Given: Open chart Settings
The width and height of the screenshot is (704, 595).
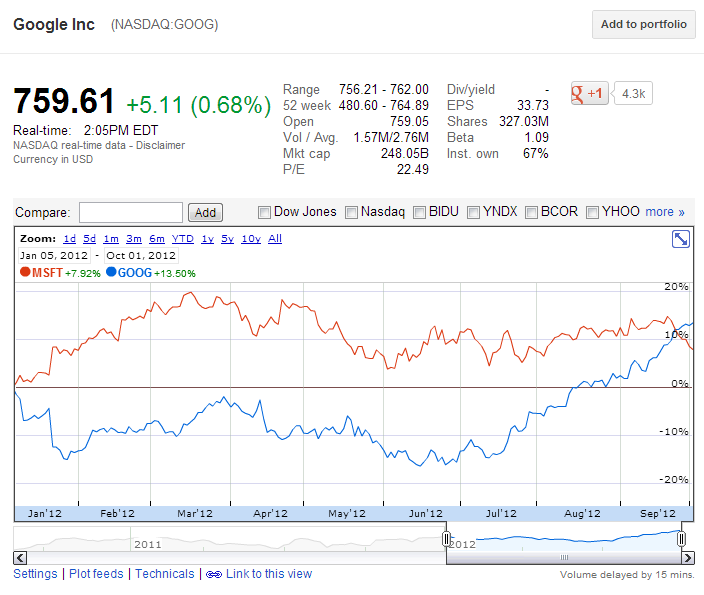Looking at the screenshot, I should (x=35, y=574).
